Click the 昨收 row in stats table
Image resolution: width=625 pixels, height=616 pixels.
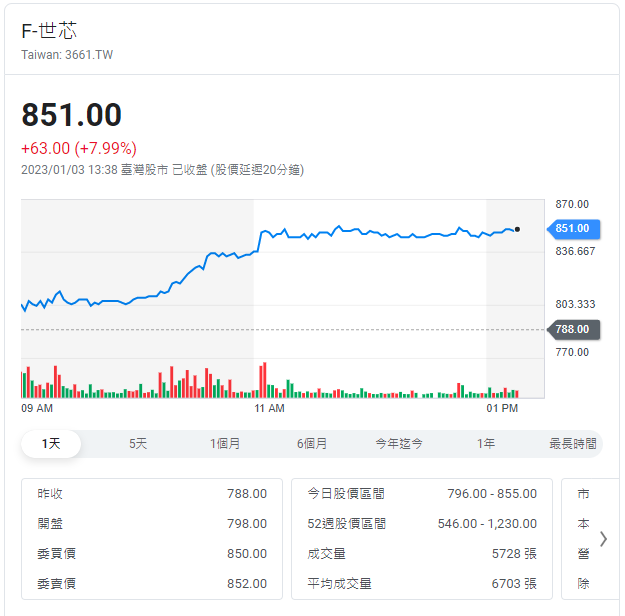[151, 494]
